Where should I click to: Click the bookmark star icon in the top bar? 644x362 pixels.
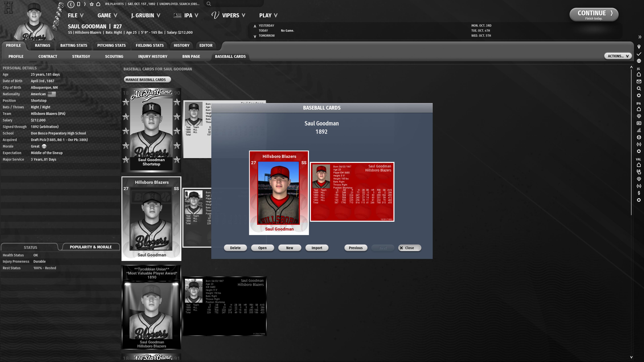pos(91,4)
